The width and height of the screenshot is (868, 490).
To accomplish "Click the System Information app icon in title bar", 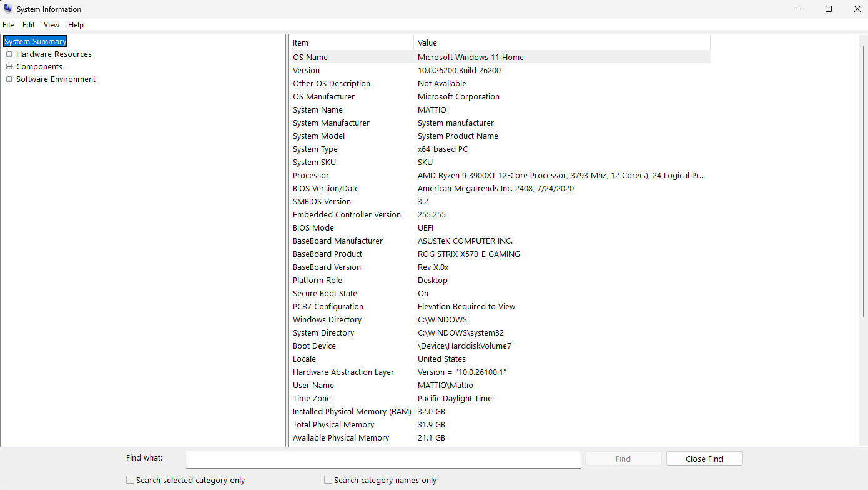I will pos(8,9).
